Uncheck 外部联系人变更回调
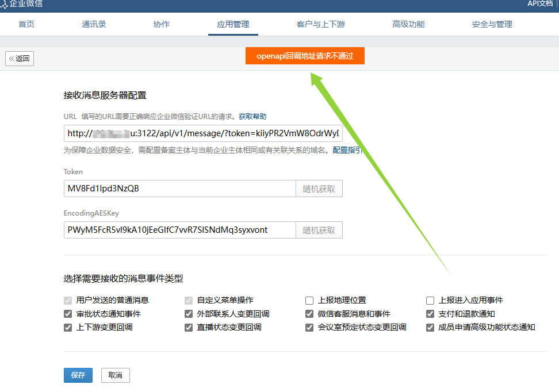Viewport: 559px width, 392px height. (189, 314)
